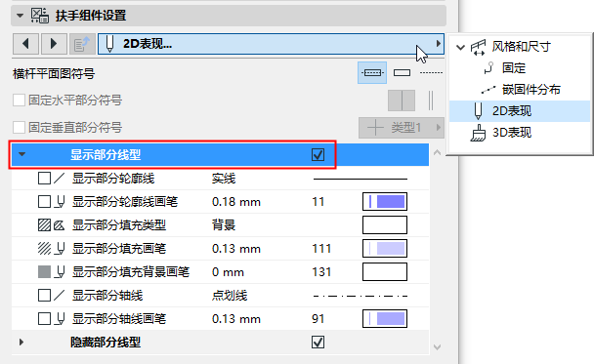The width and height of the screenshot is (594, 364).
Task: Click 实线 line type value
Action: (224, 179)
